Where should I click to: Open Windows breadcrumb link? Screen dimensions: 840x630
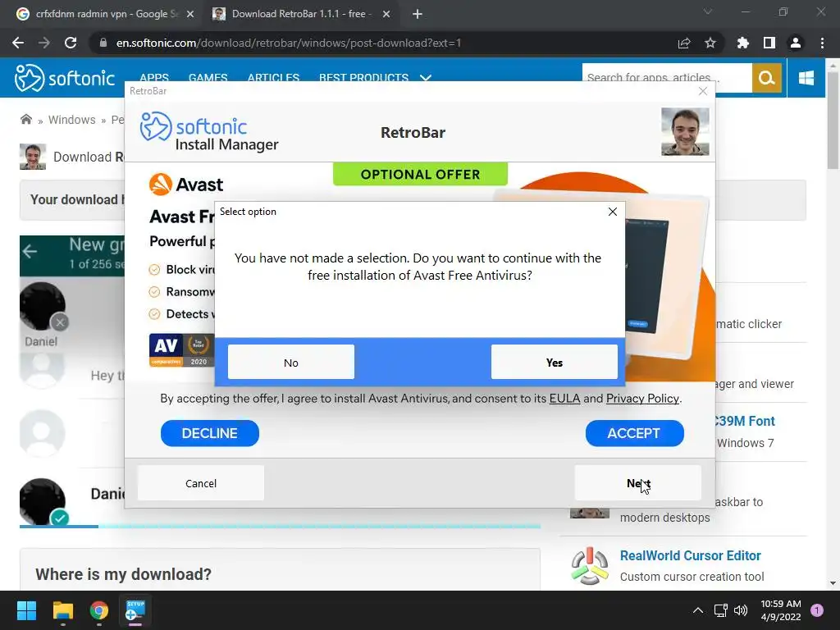(72, 120)
